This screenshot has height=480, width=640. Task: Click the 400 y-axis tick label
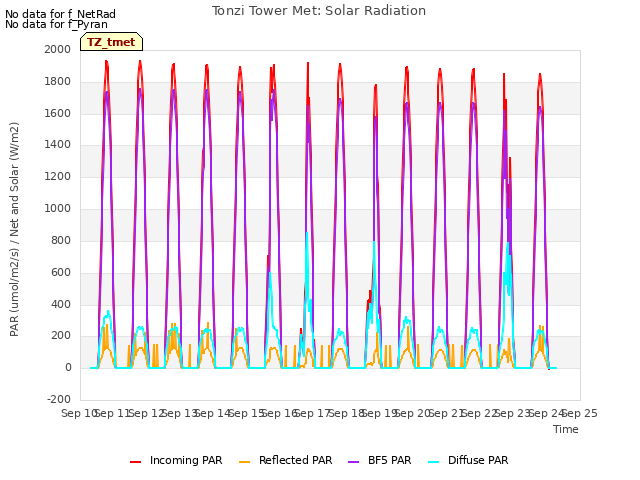click(x=61, y=304)
